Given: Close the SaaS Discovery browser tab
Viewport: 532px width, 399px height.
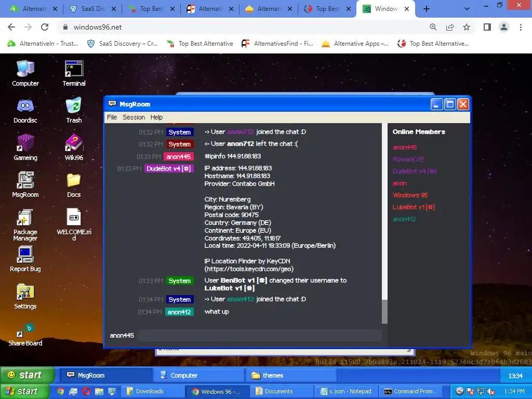Looking at the screenshot, I should tap(114, 9).
